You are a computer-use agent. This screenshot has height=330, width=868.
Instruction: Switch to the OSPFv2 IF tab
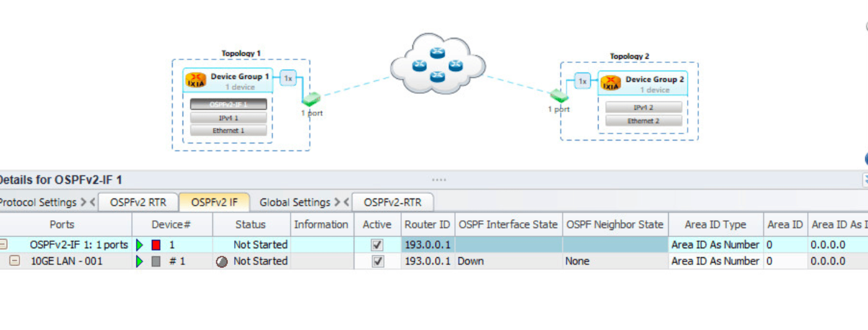point(214,202)
